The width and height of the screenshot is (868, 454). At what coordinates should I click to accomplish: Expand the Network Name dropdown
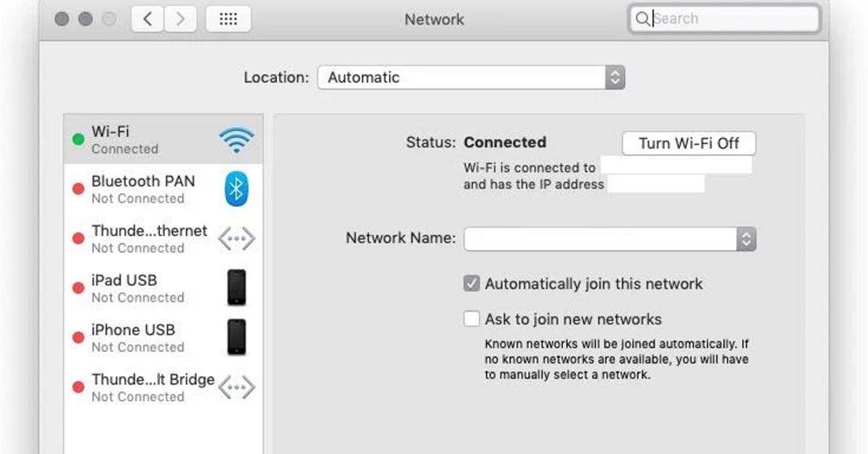coord(747,238)
